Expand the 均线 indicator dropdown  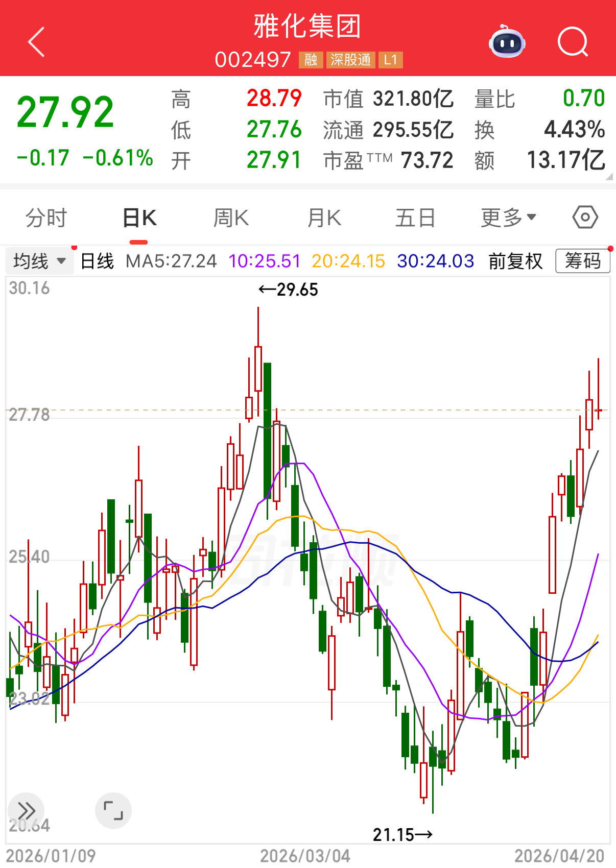[39, 261]
